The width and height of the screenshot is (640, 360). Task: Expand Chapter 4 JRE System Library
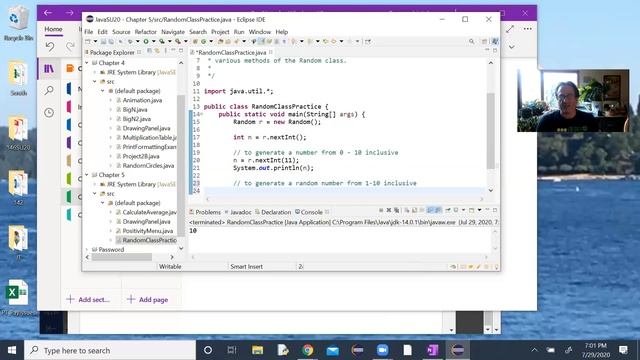click(x=95, y=72)
